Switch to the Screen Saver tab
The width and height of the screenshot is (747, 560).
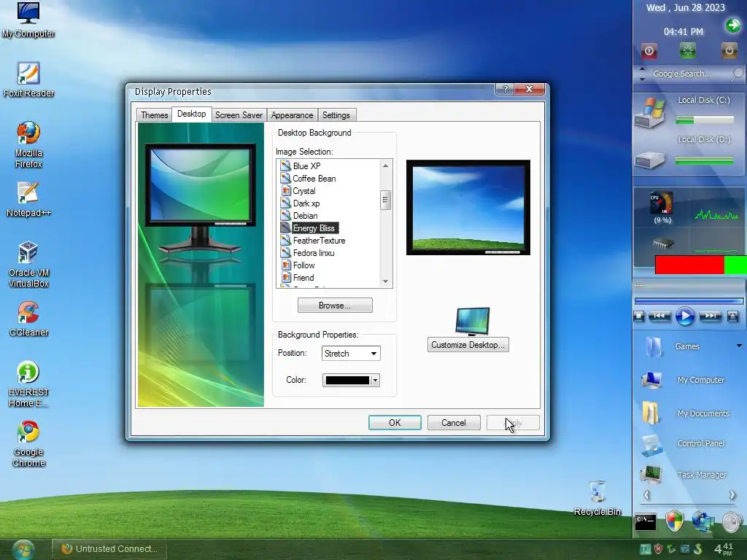point(239,114)
